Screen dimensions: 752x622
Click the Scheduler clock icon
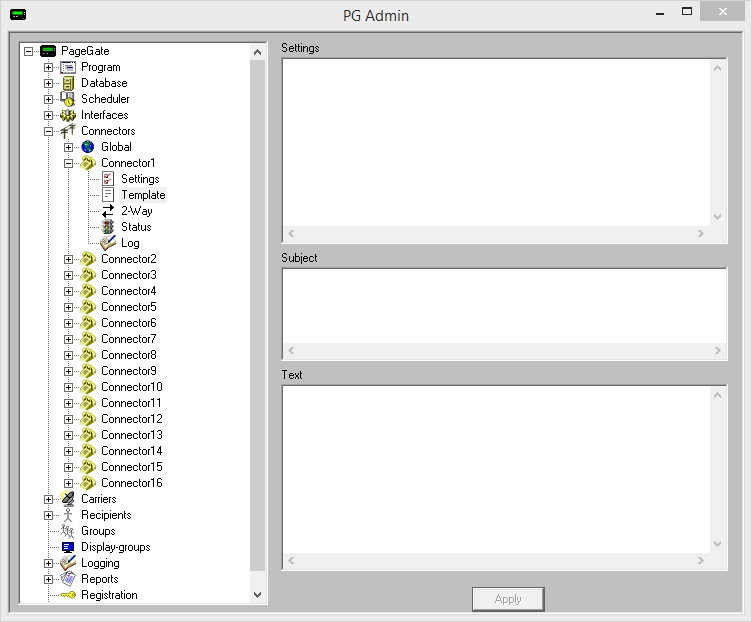[68, 99]
